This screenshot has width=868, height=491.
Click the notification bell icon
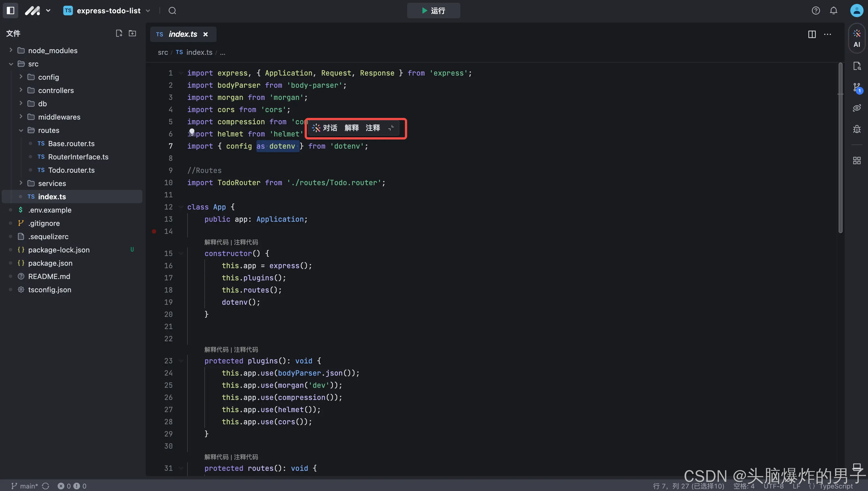pos(834,11)
